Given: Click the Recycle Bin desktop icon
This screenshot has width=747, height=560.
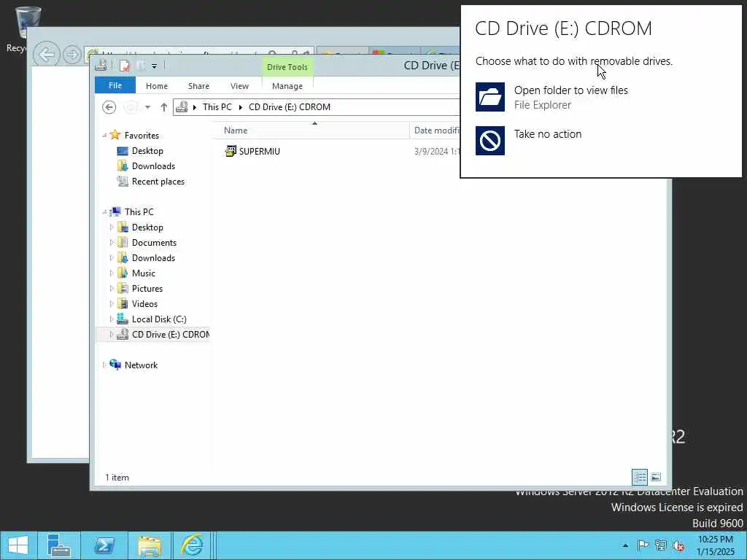Looking at the screenshot, I should tap(28, 23).
